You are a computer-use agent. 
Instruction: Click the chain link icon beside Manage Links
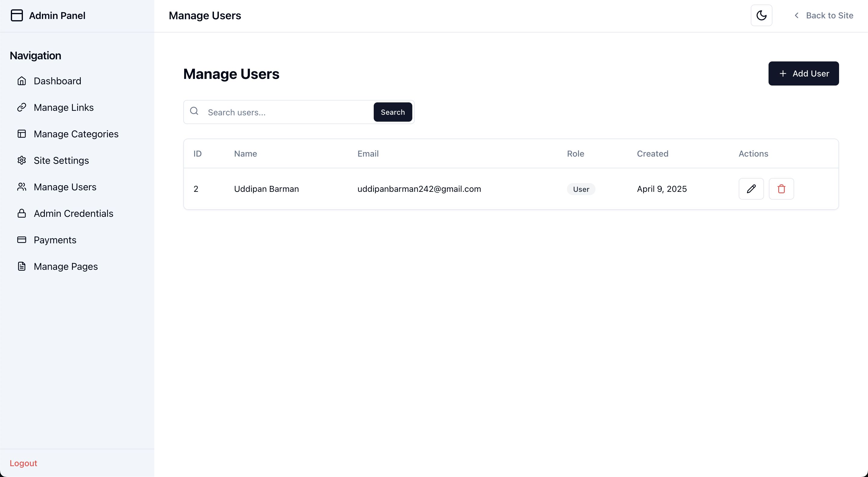point(22,108)
